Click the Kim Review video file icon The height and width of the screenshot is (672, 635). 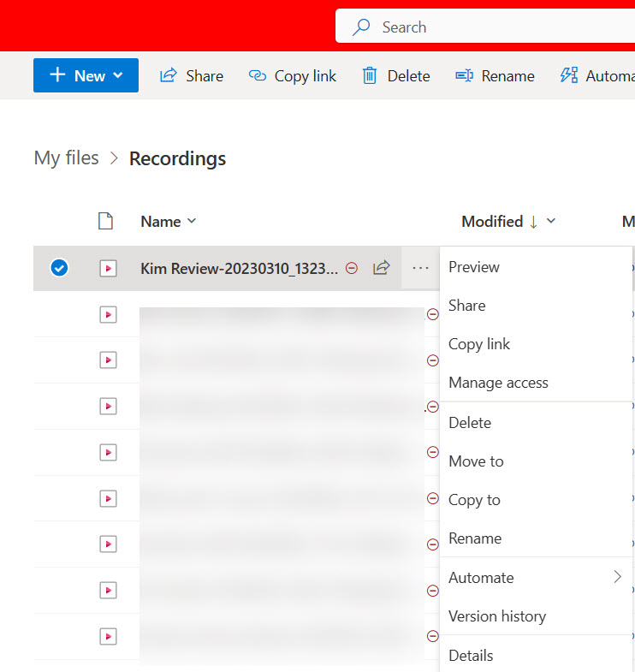coord(108,268)
